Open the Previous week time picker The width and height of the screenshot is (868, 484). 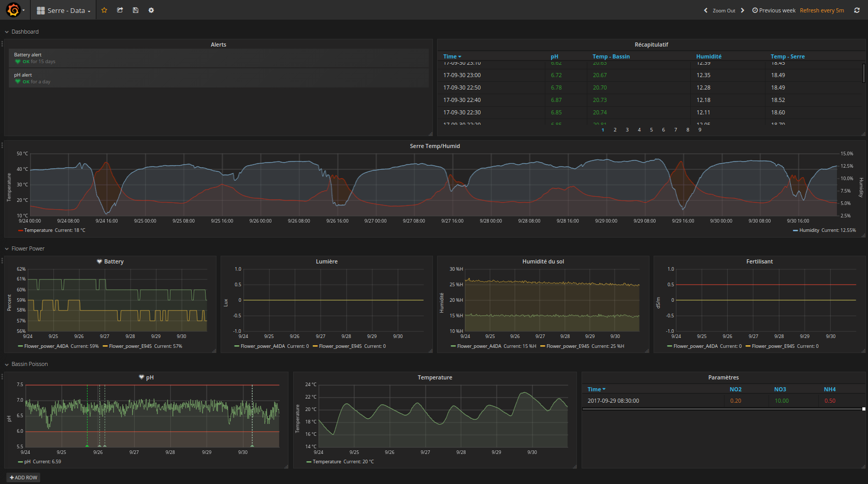(x=774, y=10)
